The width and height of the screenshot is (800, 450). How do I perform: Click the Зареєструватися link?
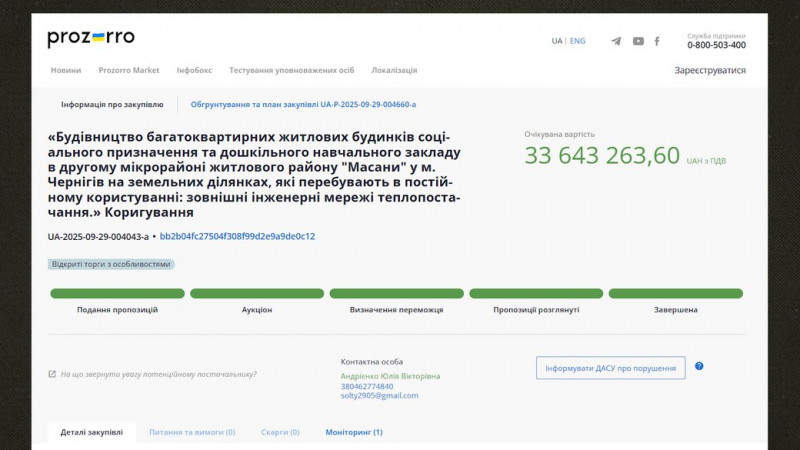click(710, 70)
